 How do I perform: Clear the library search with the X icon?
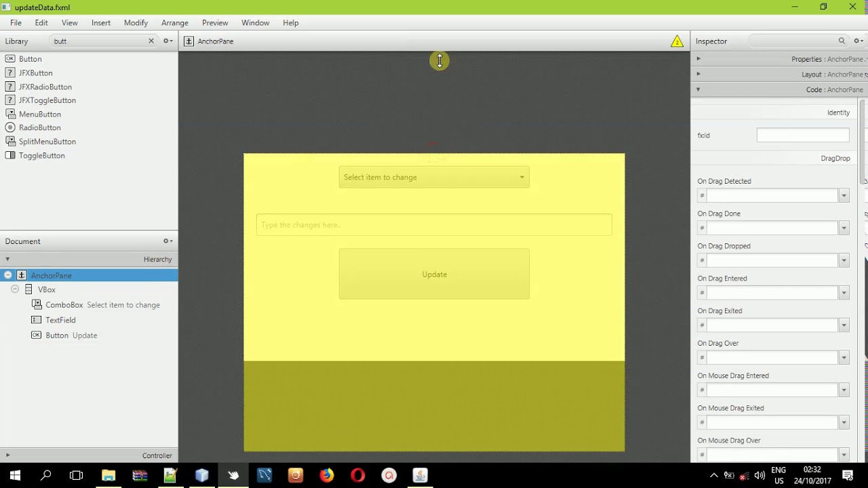pos(151,41)
